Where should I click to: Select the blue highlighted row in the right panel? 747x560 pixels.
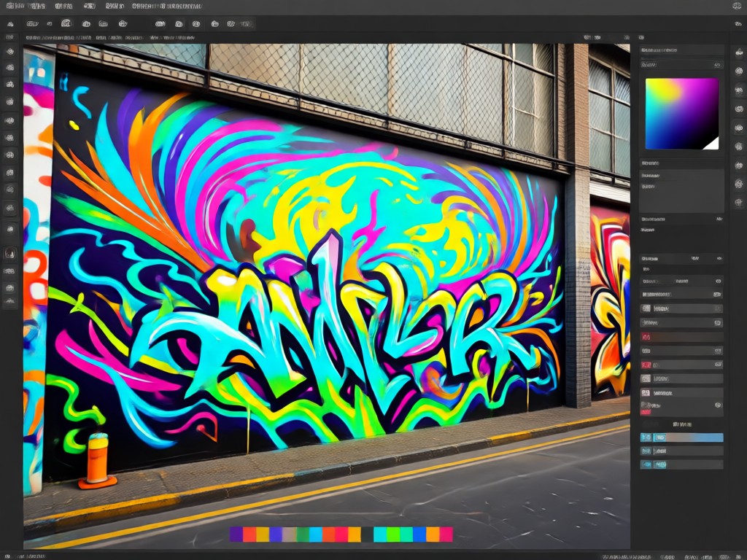[682, 437]
